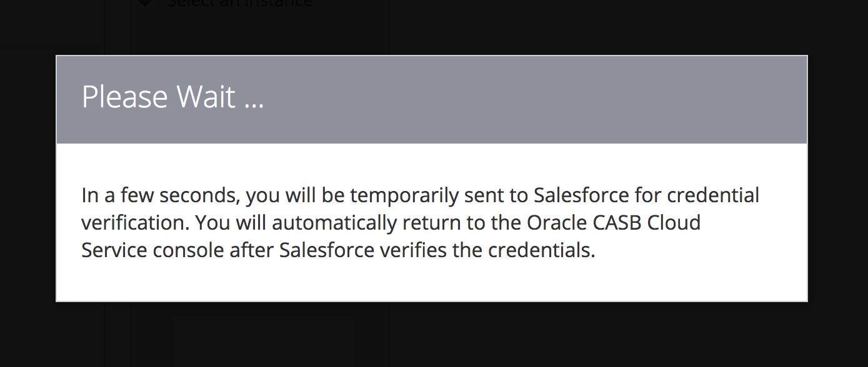Click the first 'Salesforce' word in message
This screenshot has height=367, width=868.
point(581,195)
